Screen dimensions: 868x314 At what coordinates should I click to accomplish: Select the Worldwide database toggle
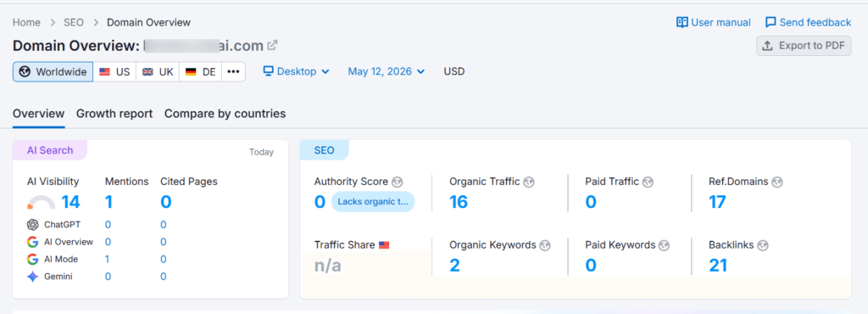(x=53, y=72)
